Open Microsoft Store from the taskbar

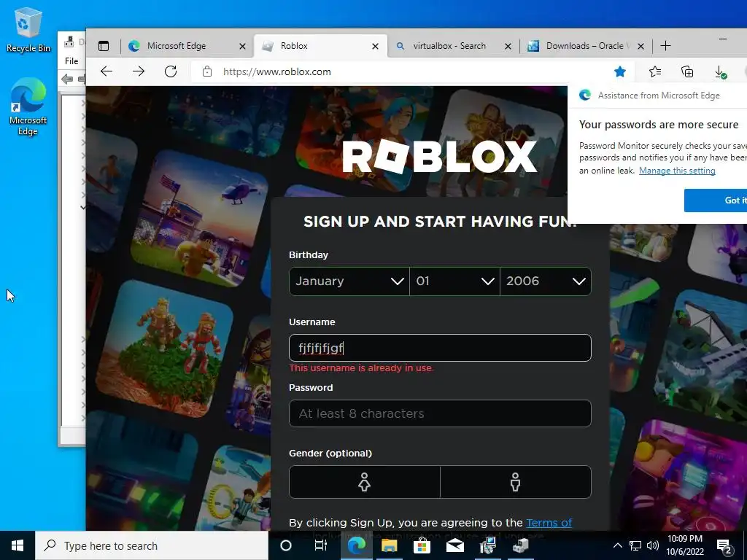[x=422, y=545]
